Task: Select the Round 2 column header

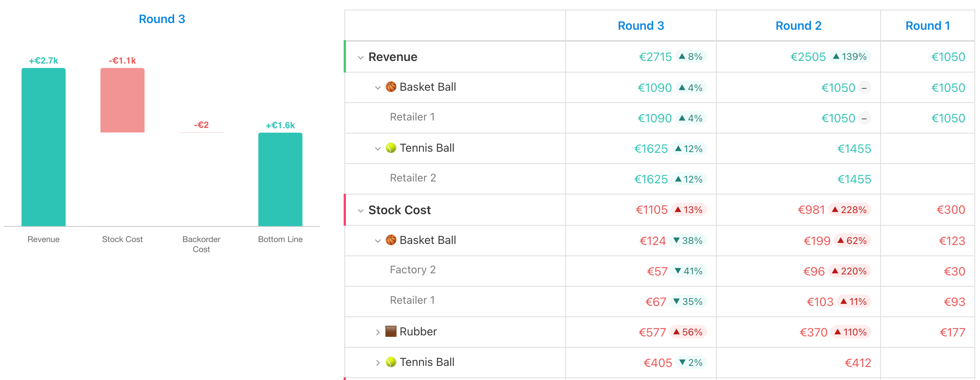Action: pos(798,25)
